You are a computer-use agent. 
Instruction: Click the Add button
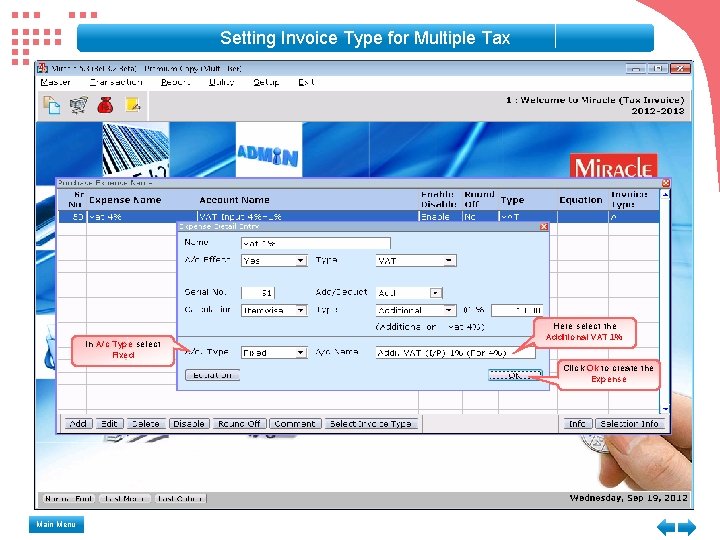coord(79,423)
